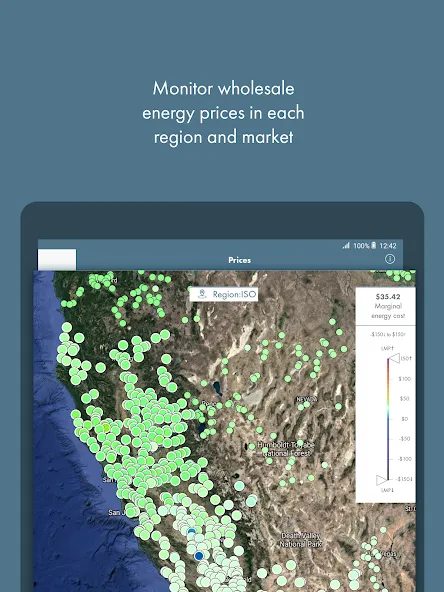Select the yellow-green price node near the coast
444x592 pixels.
(x=106, y=428)
